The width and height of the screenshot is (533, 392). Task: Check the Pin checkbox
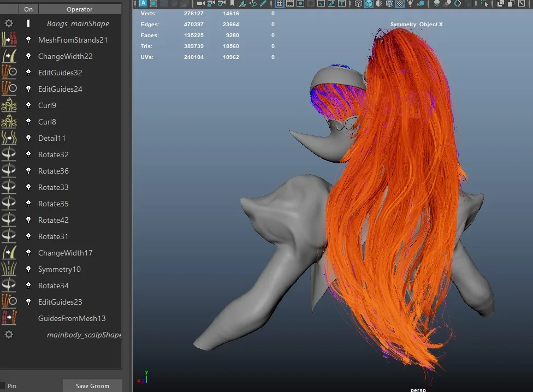[2, 386]
